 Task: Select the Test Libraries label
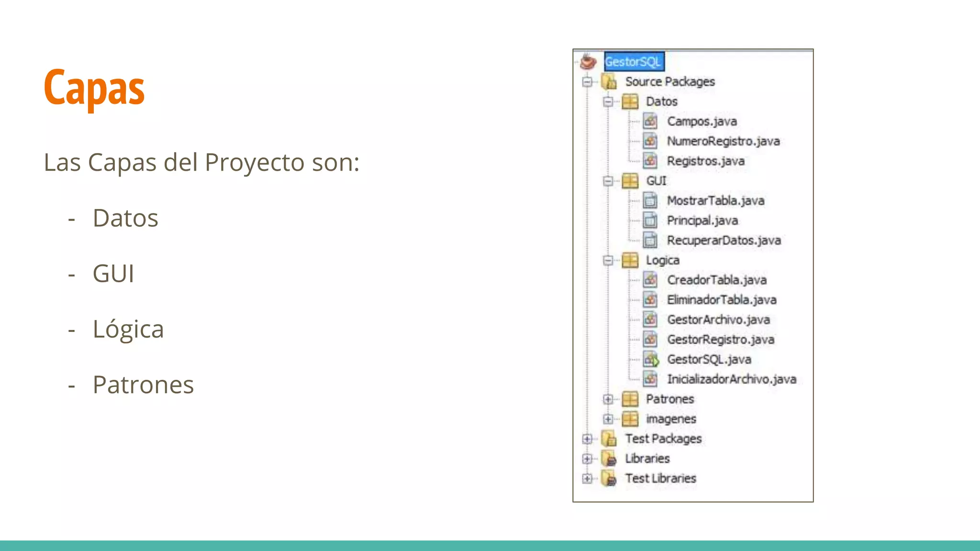[x=660, y=479]
